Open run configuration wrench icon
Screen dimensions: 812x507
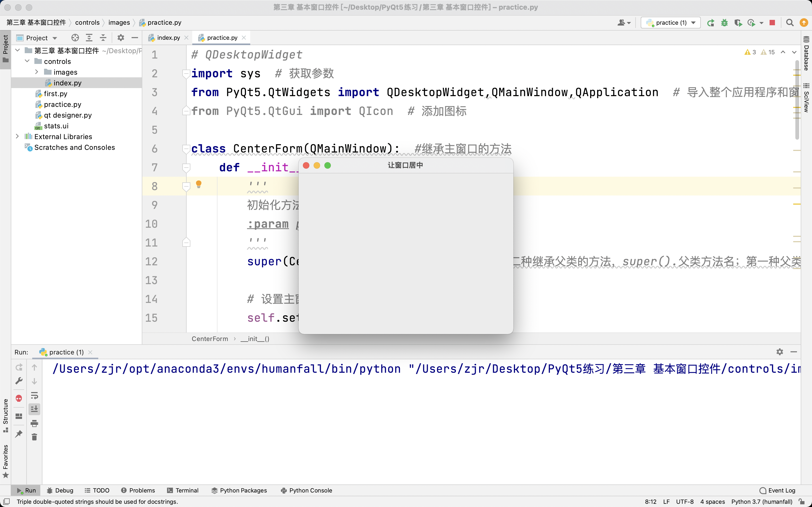click(x=19, y=381)
